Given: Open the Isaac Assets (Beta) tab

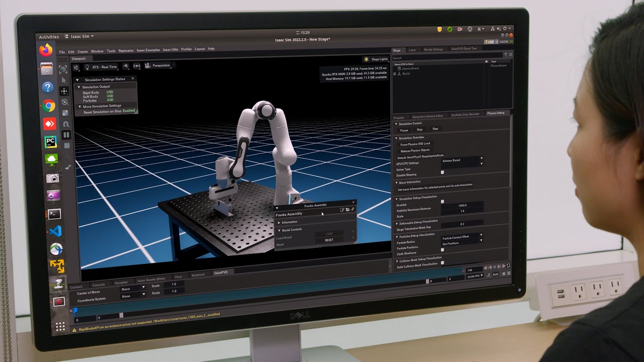Looking at the screenshot, I should coord(151,279).
